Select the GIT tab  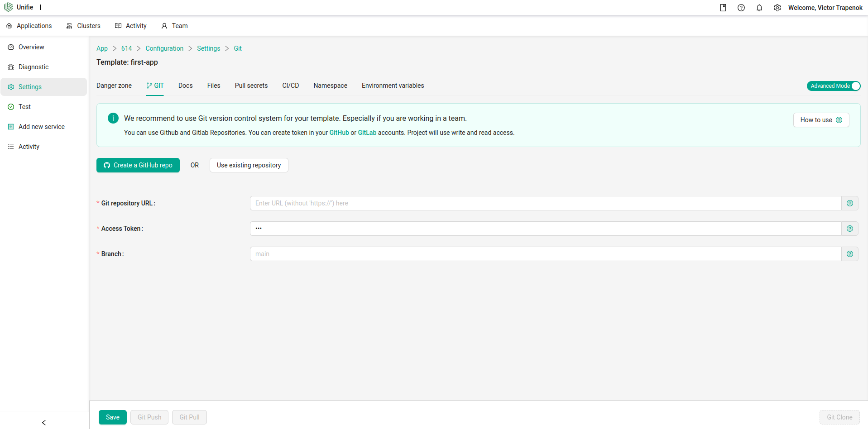point(155,86)
